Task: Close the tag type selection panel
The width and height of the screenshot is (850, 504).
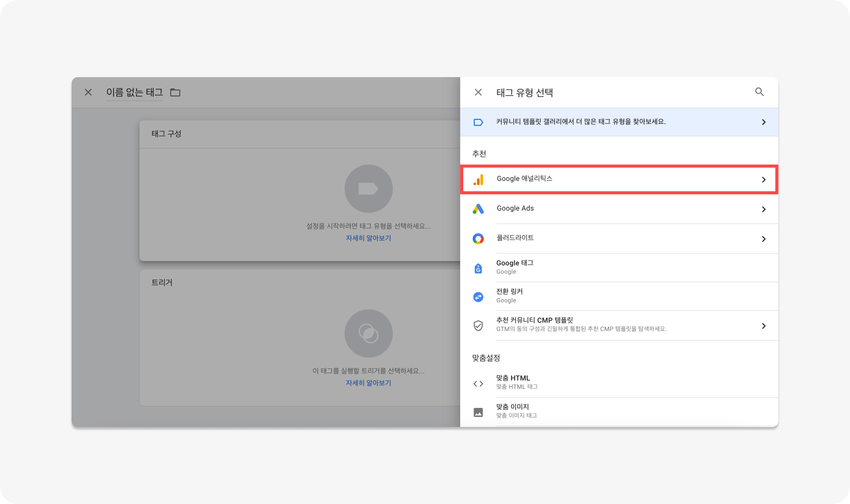Action: [x=478, y=92]
